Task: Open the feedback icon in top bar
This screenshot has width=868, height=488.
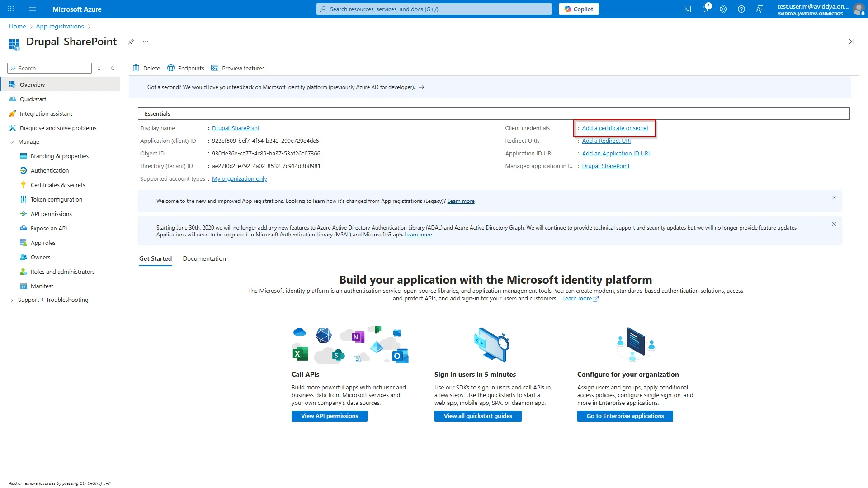Action: click(x=759, y=9)
